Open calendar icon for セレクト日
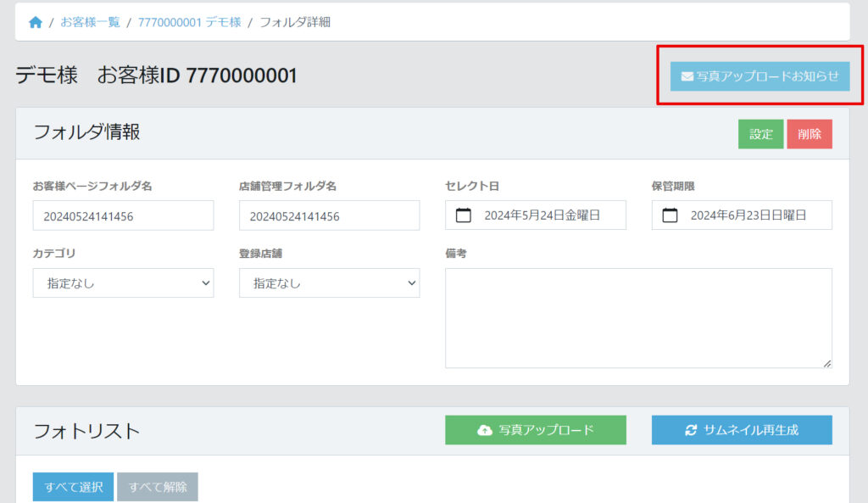The width and height of the screenshot is (868, 503). [464, 215]
